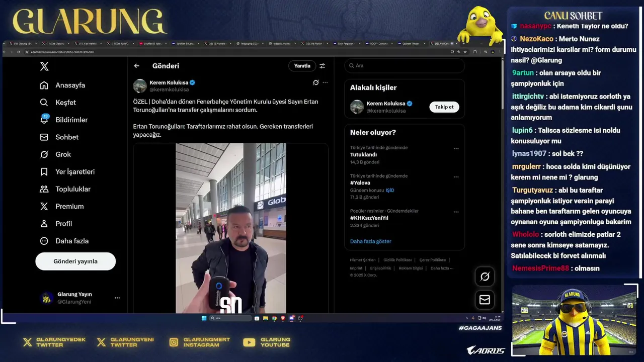644x362 pixels.
Task: Open Çerez Politikası footer link
Action: coord(433,260)
